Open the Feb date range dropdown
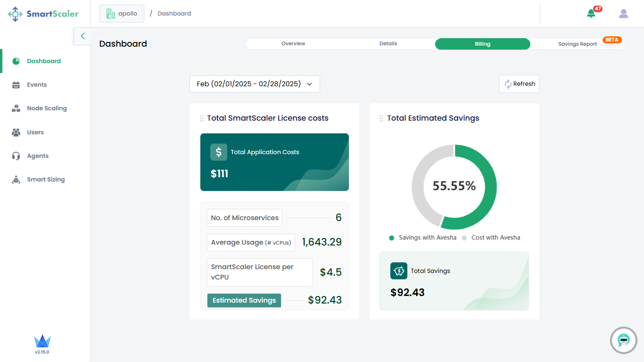644x362 pixels. point(255,84)
